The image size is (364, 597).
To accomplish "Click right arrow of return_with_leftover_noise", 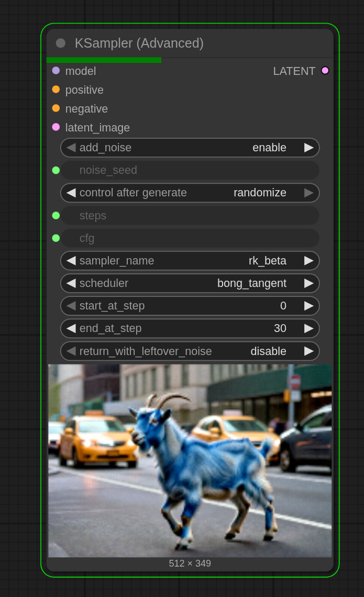I will tap(309, 351).
